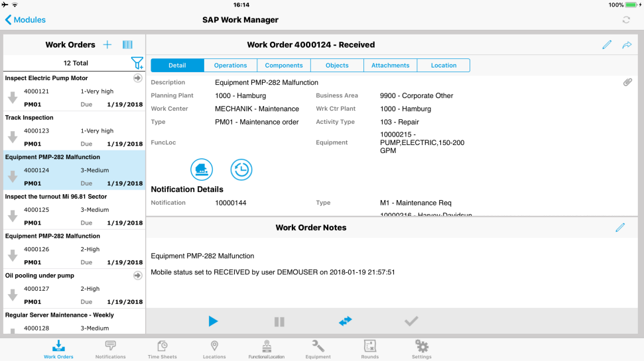Open Locations bottom tab
Image resolution: width=644 pixels, height=361 pixels.
pyautogui.click(x=214, y=350)
